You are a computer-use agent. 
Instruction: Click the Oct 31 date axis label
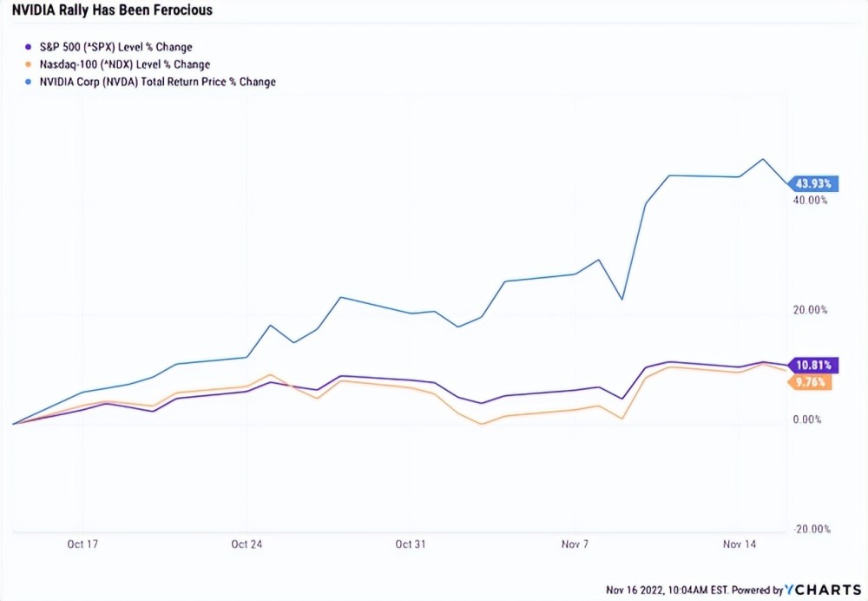411,545
